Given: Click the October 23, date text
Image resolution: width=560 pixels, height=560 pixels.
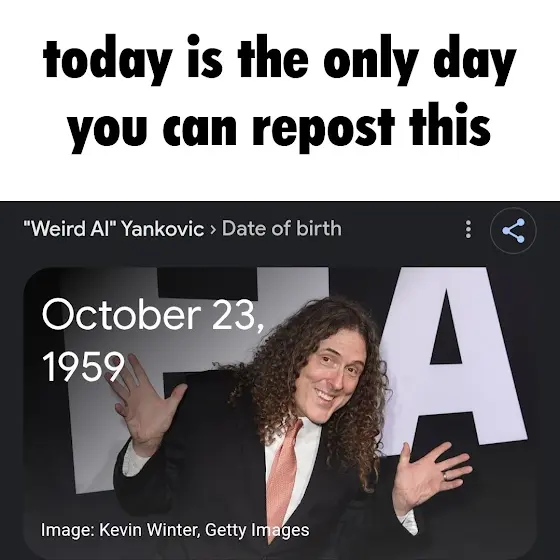Looking at the screenshot, I should pyautogui.click(x=153, y=316).
